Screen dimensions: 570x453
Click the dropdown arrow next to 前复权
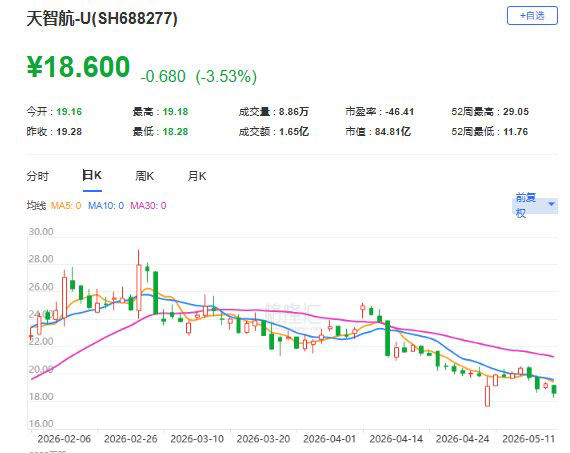pyautogui.click(x=551, y=204)
